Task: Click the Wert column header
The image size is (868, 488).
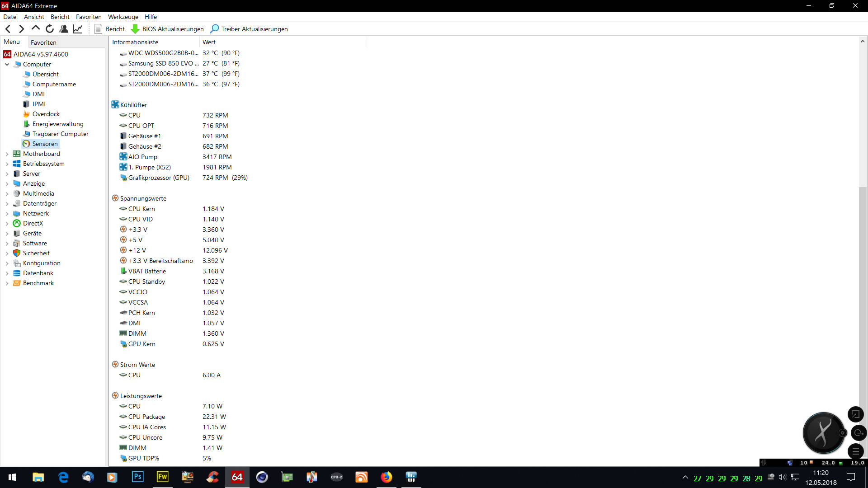Action: pyautogui.click(x=209, y=42)
